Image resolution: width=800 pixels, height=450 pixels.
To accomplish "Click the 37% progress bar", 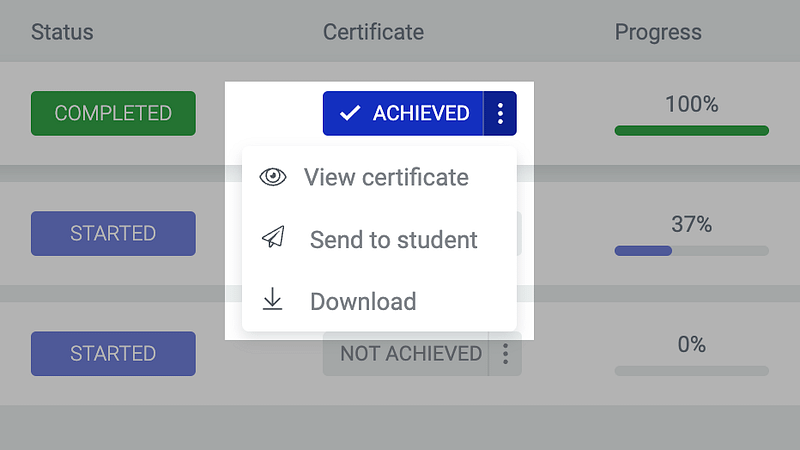I will tap(692, 251).
